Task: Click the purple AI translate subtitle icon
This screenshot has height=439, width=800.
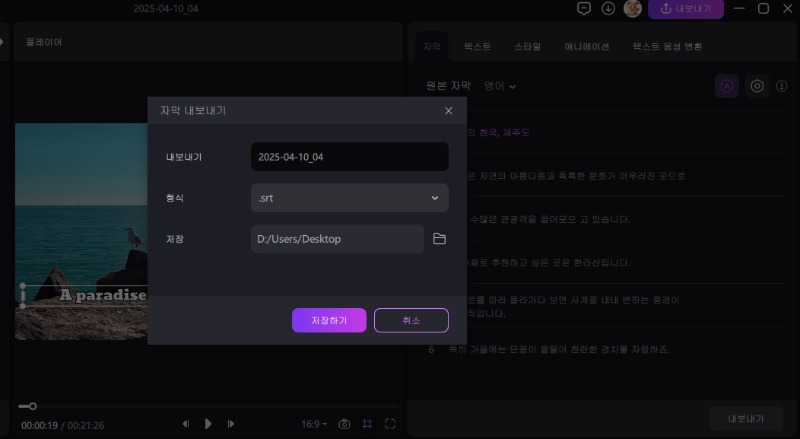Action: (727, 86)
